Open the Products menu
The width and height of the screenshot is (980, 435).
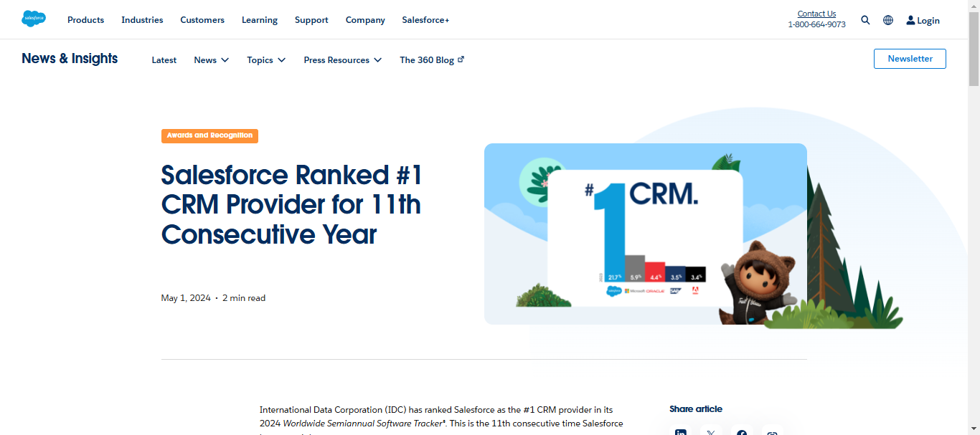pyautogui.click(x=85, y=19)
